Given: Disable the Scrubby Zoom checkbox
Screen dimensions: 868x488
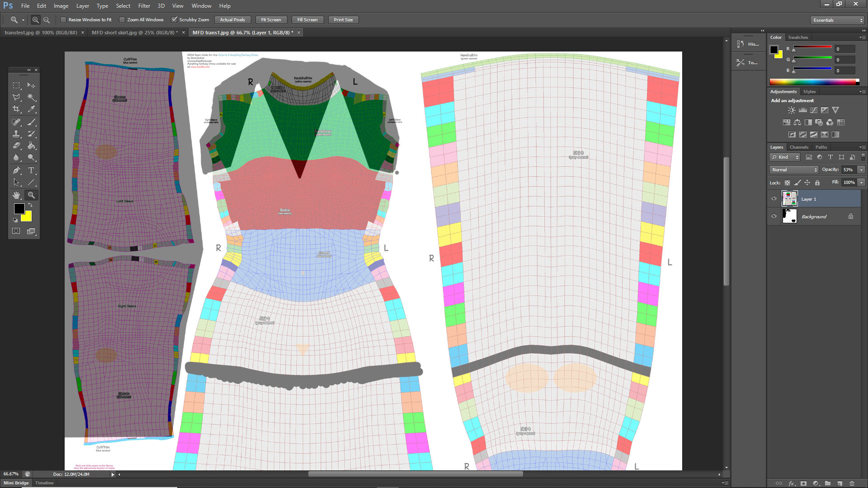Looking at the screenshot, I should 174,20.
